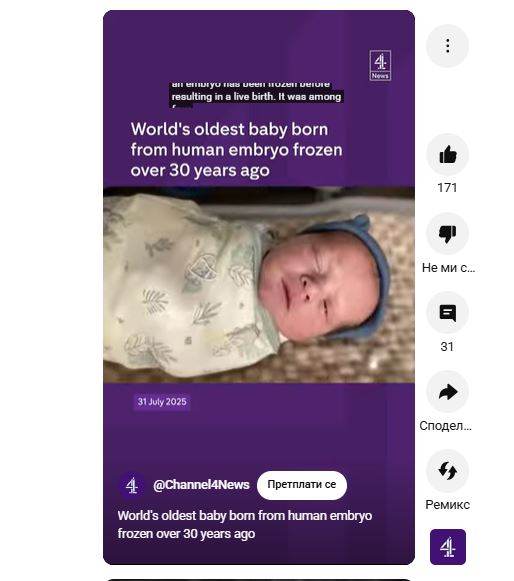The width and height of the screenshot is (514, 581).
Task: Click the 171 likes count
Action: click(x=447, y=188)
